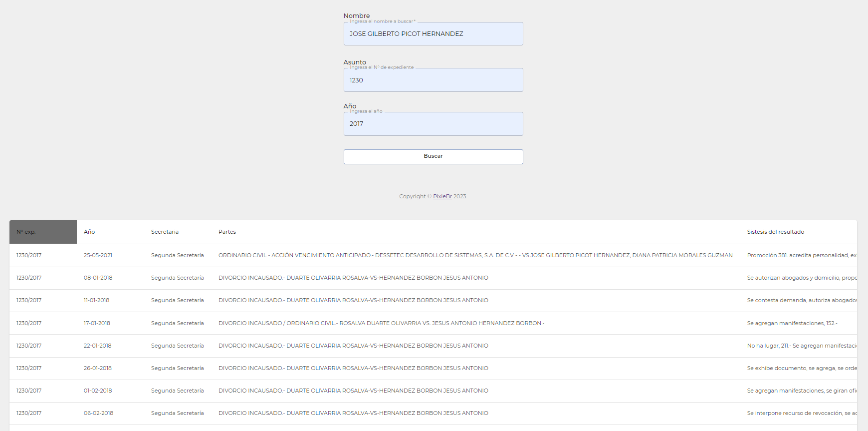868x431 pixels.
Task: Select date cell 11-01-2018
Action: pos(96,300)
